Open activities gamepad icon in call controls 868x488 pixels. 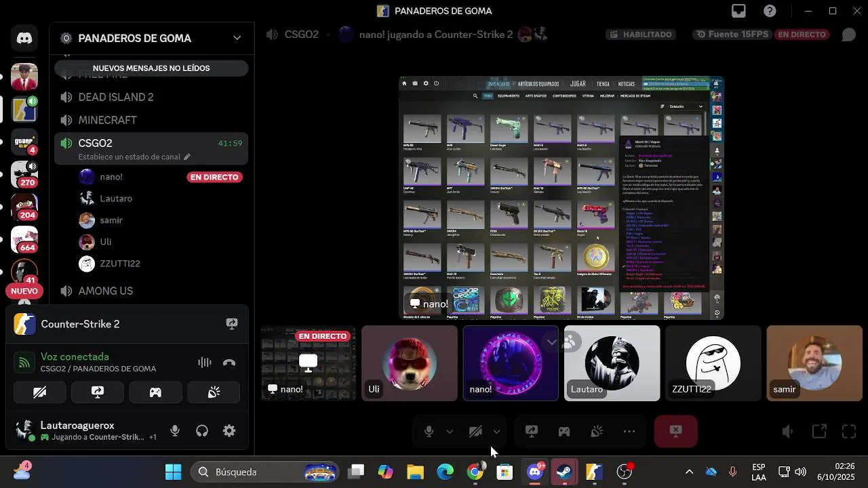[x=564, y=431]
